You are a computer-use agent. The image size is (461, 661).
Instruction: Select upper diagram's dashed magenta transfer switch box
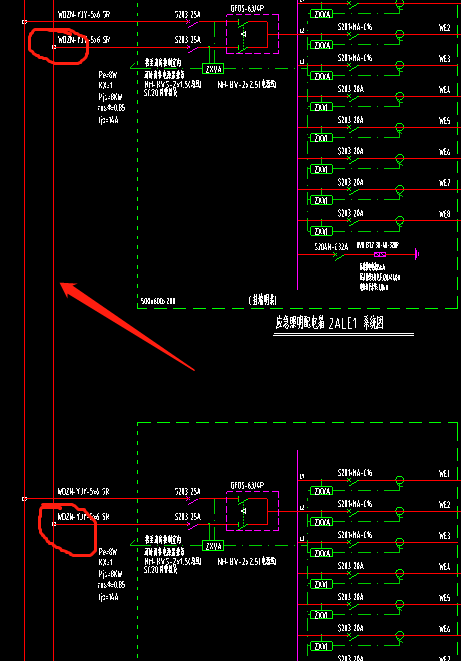coord(252,34)
